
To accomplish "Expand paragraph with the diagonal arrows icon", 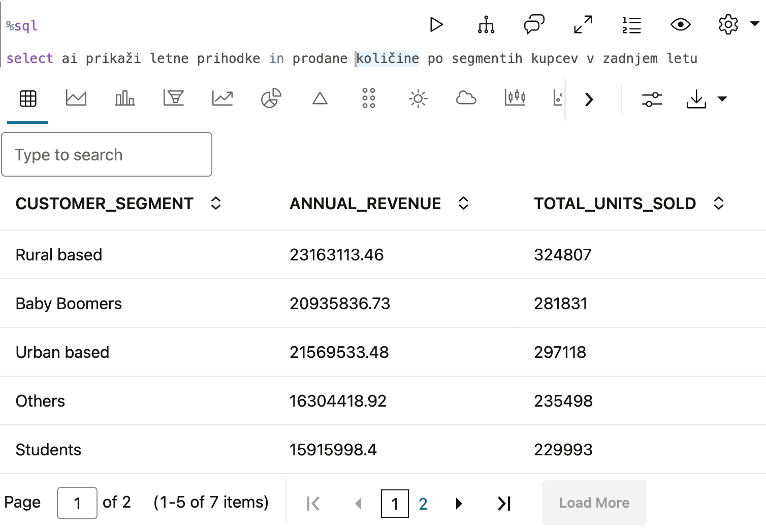I will 583,24.
